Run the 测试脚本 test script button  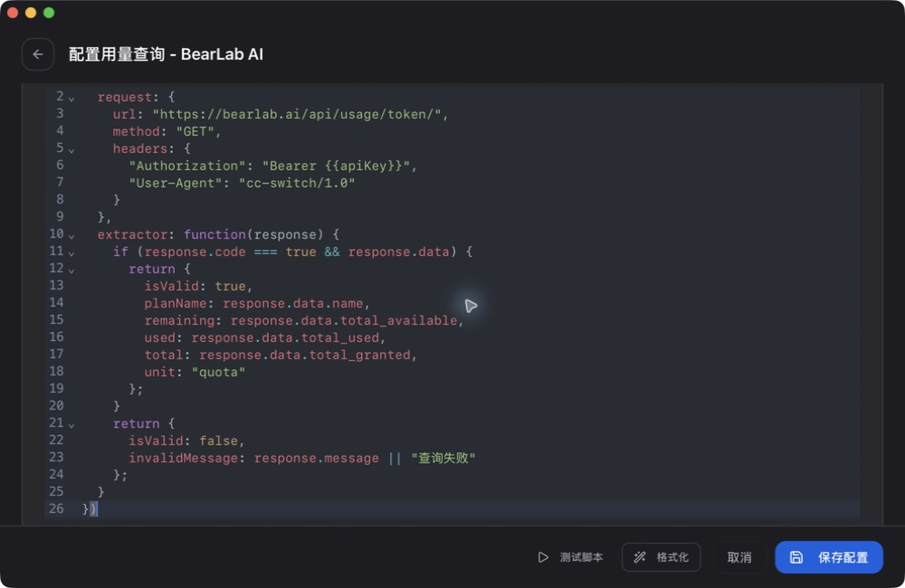[x=570, y=557]
